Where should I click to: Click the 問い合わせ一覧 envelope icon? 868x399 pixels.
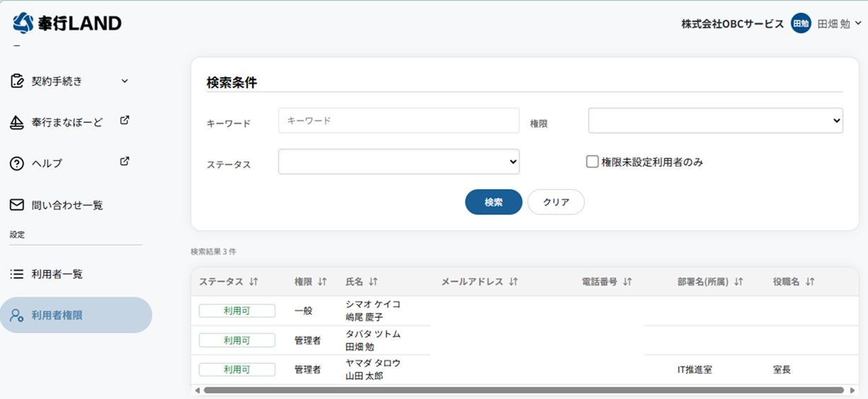[17, 205]
